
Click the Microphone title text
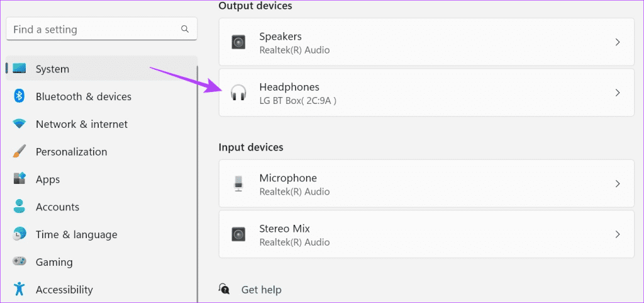click(288, 178)
